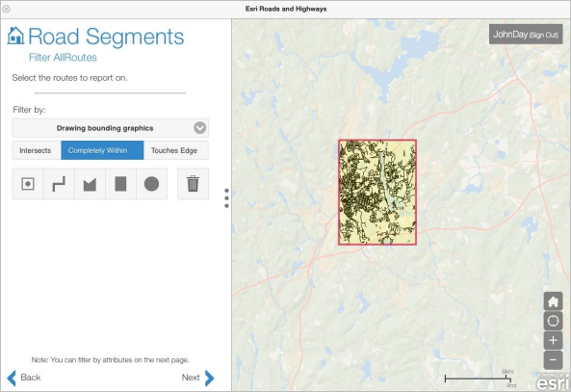Go to the Next page

coord(197,378)
